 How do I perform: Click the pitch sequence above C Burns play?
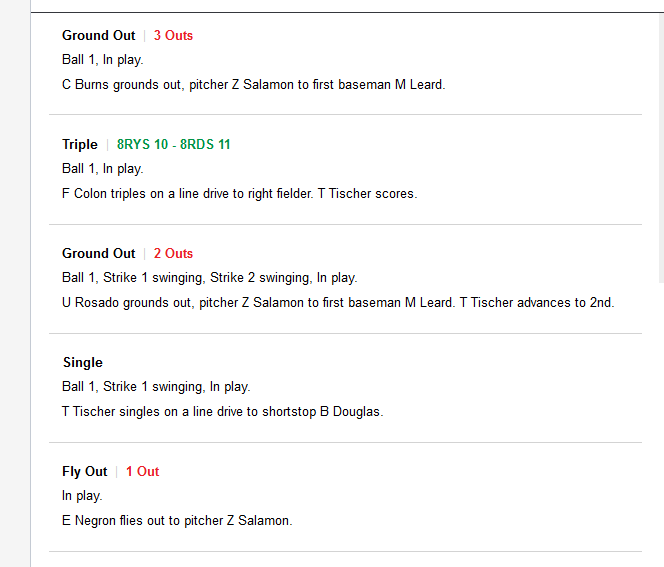[x=102, y=60]
